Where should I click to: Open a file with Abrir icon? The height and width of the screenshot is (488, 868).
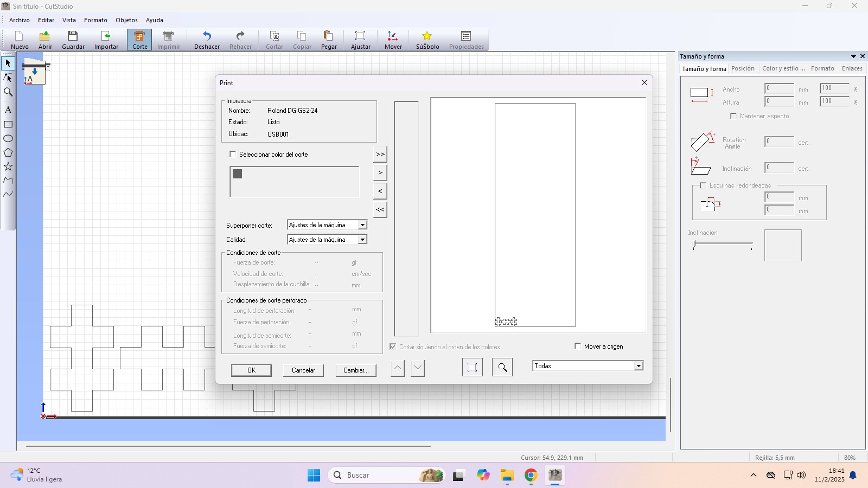point(45,40)
